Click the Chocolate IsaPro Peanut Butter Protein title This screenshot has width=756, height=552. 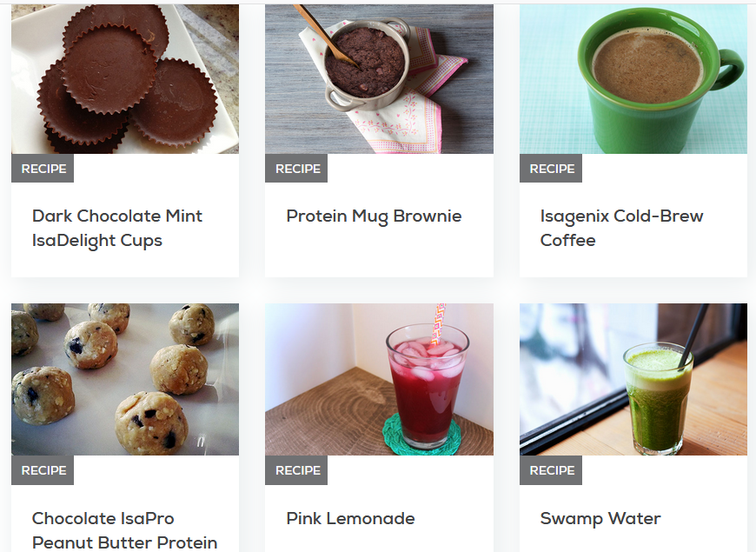(124, 530)
